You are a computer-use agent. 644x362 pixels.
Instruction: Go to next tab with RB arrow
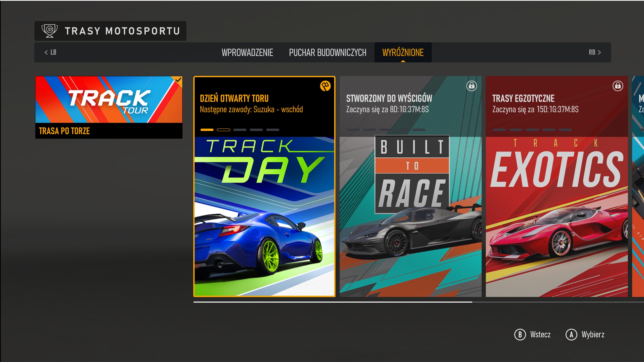pos(595,52)
